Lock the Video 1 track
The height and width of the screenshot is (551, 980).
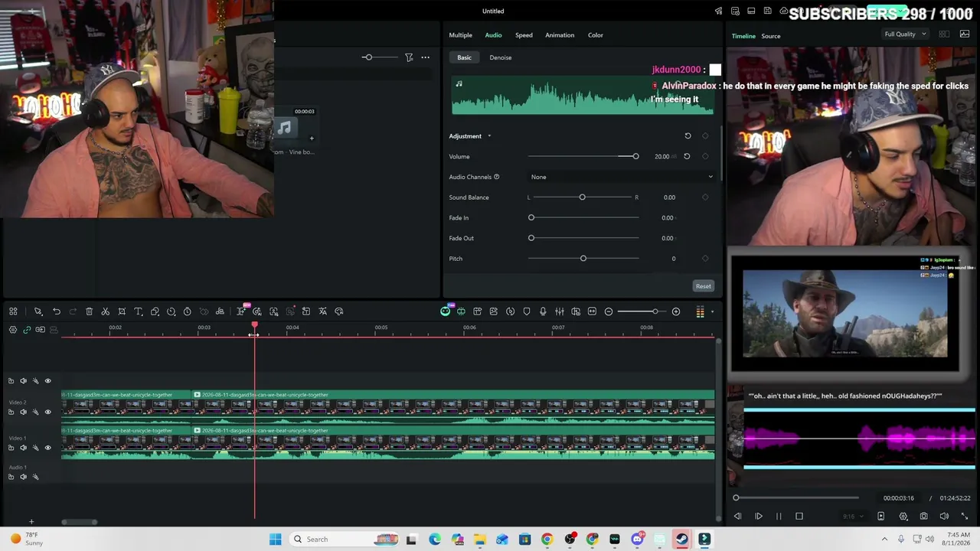pyautogui.click(x=11, y=448)
